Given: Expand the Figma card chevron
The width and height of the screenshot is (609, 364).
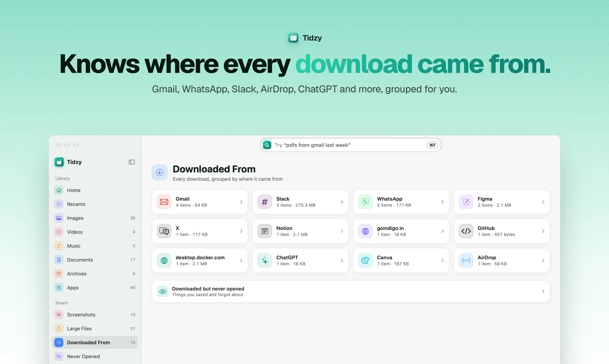Looking at the screenshot, I should click(543, 202).
